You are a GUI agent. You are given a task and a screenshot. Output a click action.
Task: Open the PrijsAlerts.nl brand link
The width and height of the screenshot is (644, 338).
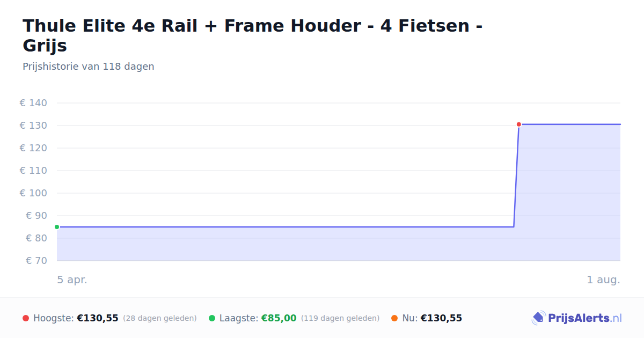576,318
